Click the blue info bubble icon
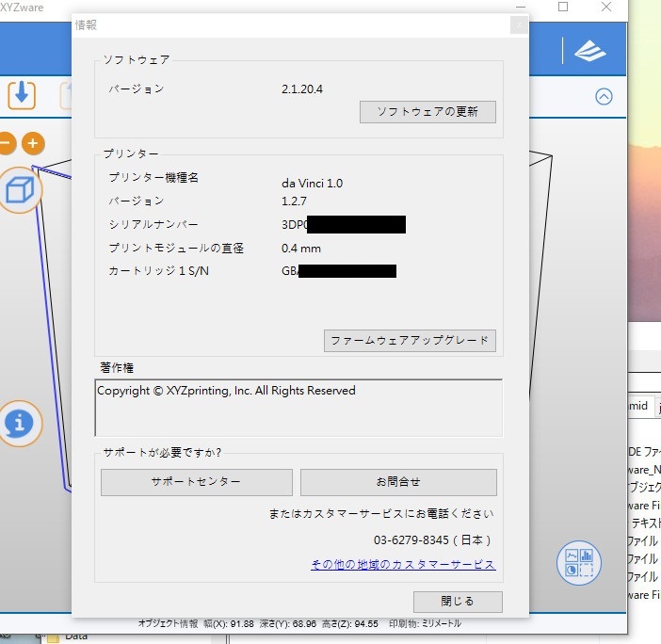This screenshot has width=661, height=644. click(21, 424)
